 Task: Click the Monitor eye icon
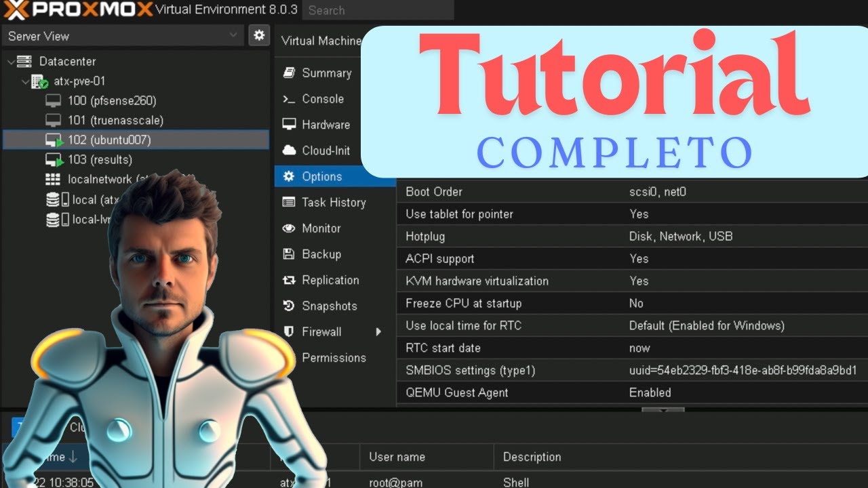(x=289, y=228)
